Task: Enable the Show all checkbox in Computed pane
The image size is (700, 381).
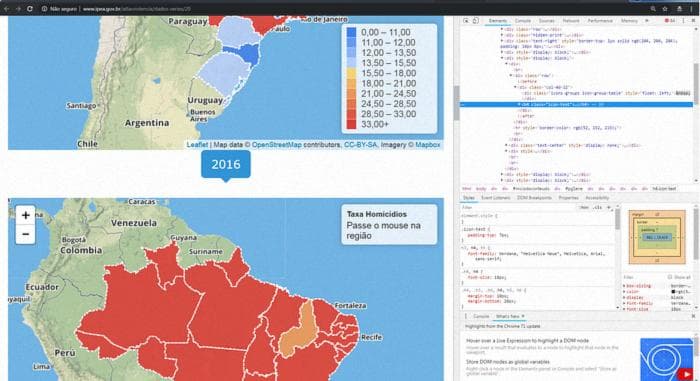Action: (x=670, y=277)
